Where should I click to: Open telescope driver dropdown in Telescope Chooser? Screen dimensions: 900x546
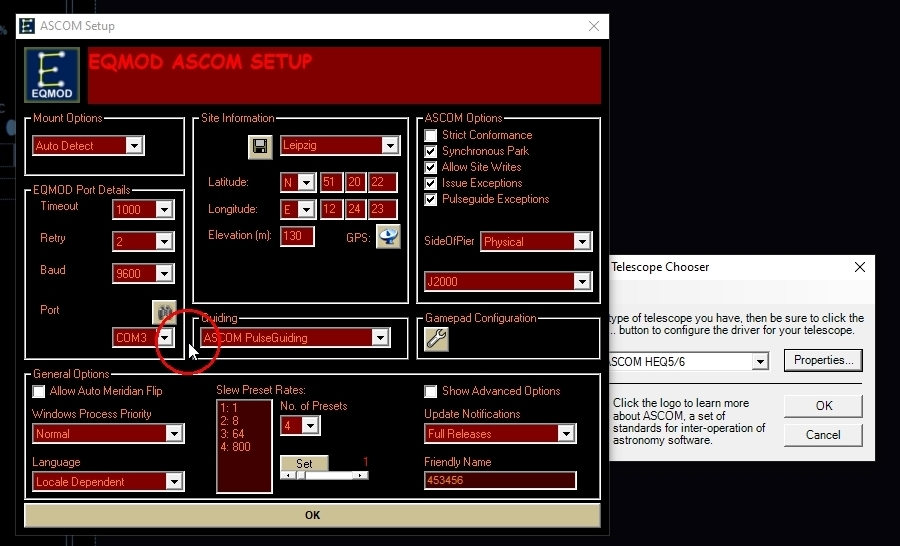point(760,362)
